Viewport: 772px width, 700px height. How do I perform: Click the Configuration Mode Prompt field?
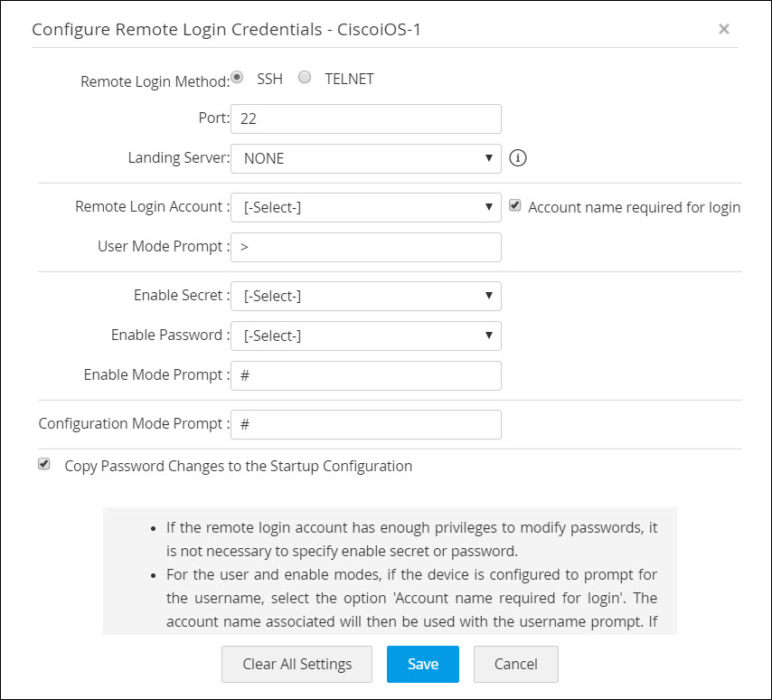tap(365, 424)
